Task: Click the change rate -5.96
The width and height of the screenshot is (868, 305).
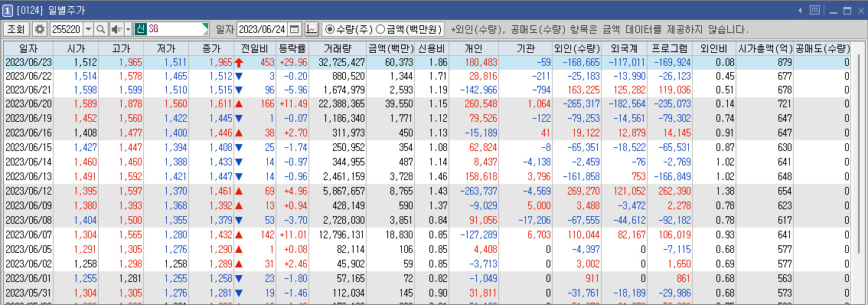Action: click(x=295, y=90)
